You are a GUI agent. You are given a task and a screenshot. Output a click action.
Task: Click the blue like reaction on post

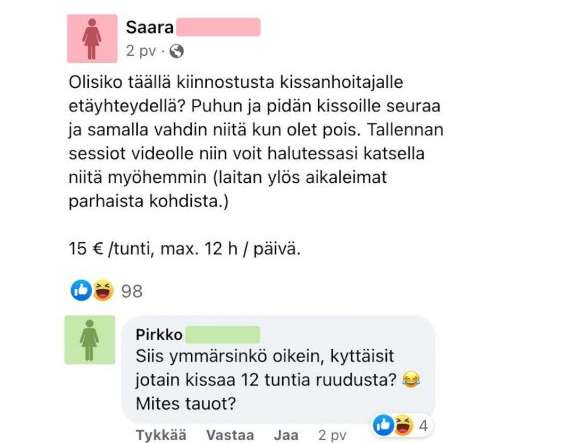point(81,290)
